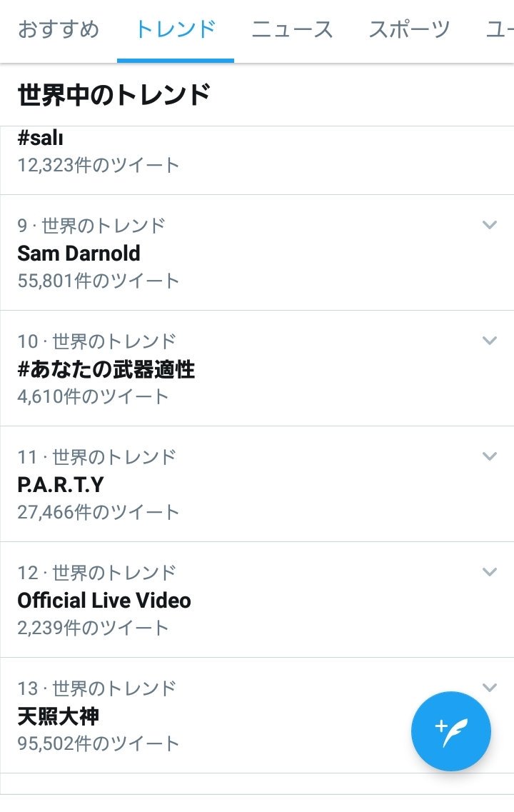Tap the 55,801件のツイート count
Image resolution: width=514 pixels, height=812 pixels.
[x=99, y=281]
